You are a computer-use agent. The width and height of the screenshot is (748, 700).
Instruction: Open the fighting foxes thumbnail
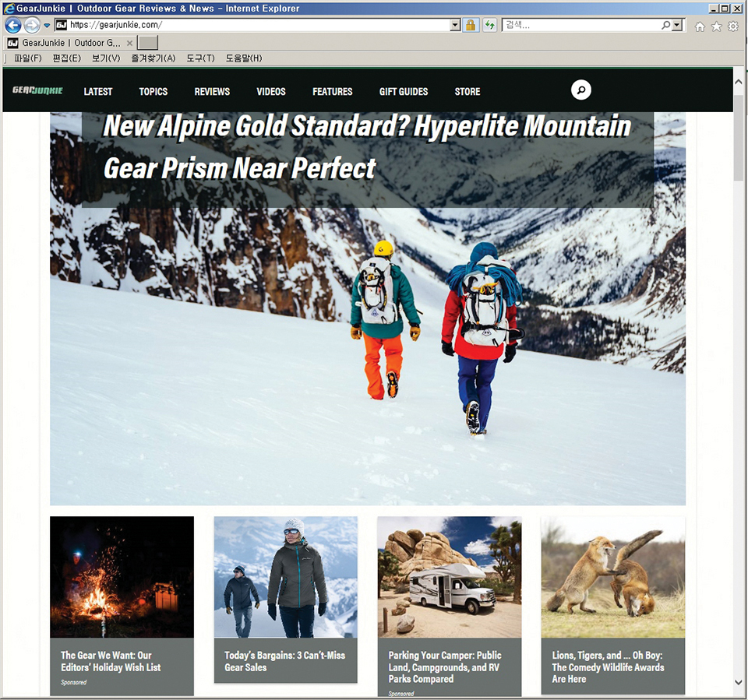coord(613,577)
